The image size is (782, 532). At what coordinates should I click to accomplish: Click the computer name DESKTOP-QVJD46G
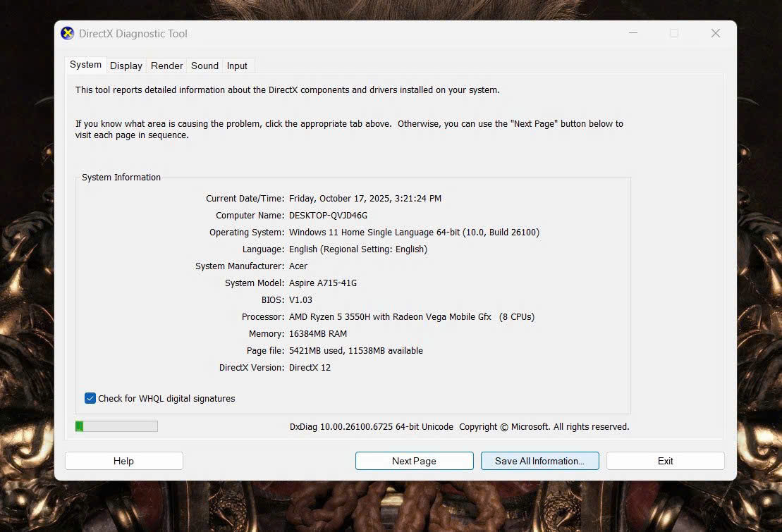coord(328,216)
